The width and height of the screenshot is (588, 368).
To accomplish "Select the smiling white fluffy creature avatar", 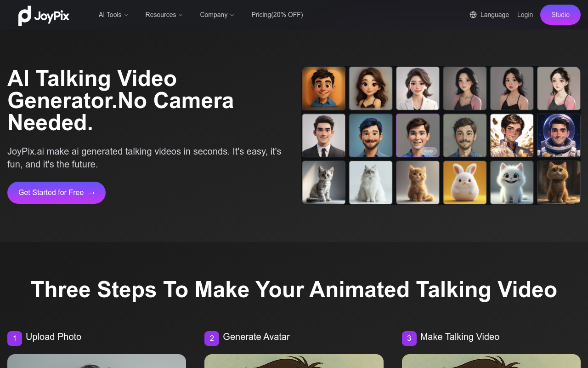I will pyautogui.click(x=512, y=182).
